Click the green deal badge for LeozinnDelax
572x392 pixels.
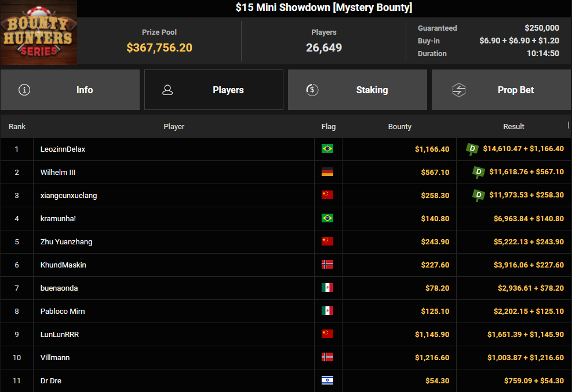click(x=472, y=149)
